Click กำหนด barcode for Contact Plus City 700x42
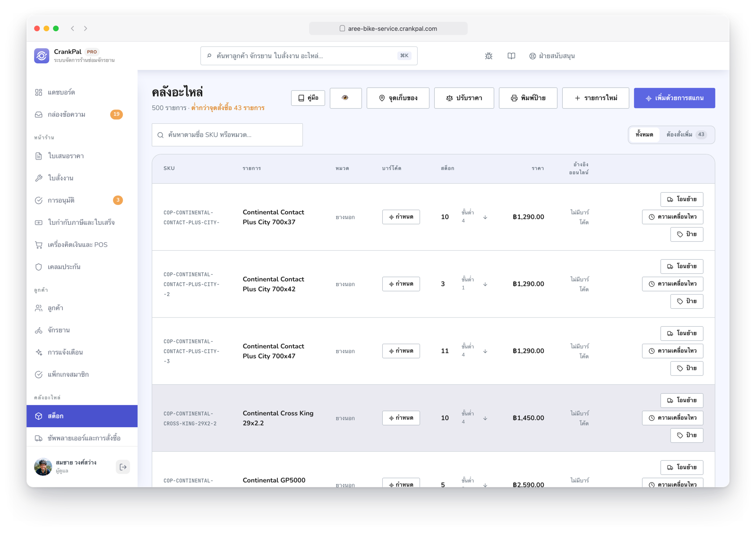Image resolution: width=756 pixels, height=534 pixels. pyautogui.click(x=401, y=284)
